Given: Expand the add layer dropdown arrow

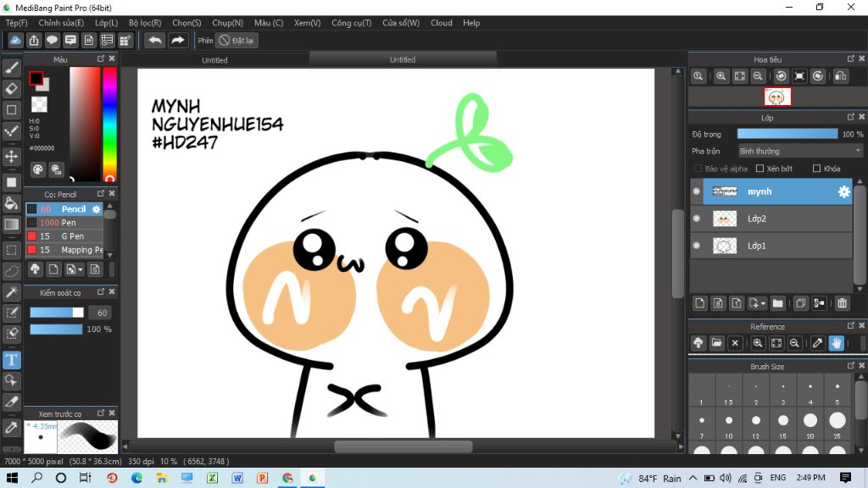Looking at the screenshot, I should pos(763,303).
